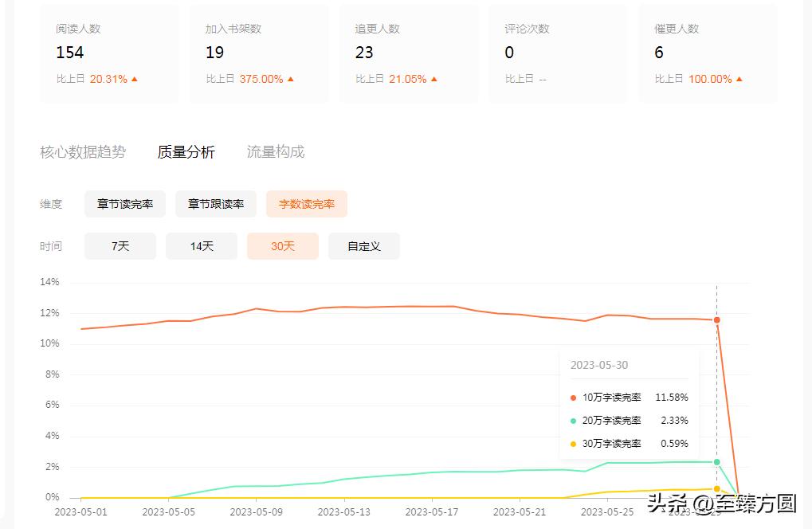Choose the 章节跟读率 dimension
This screenshot has height=529, width=812.
216,204
